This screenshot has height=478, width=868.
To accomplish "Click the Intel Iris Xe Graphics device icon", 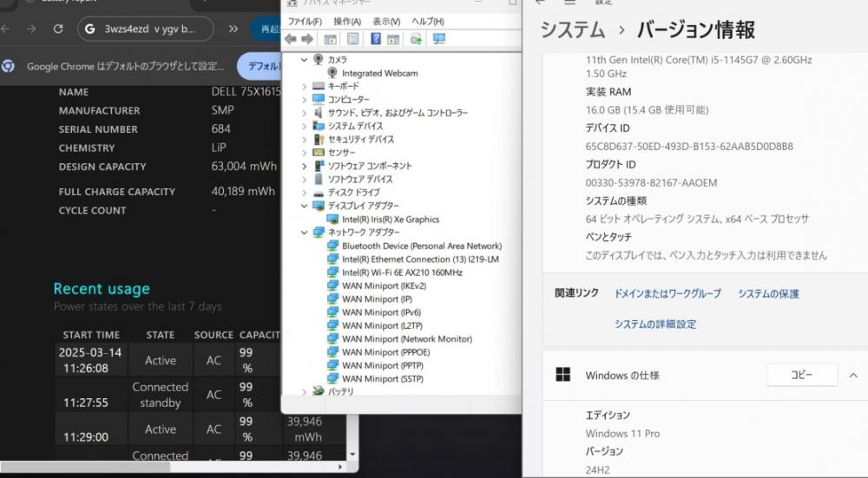I will coord(332,219).
